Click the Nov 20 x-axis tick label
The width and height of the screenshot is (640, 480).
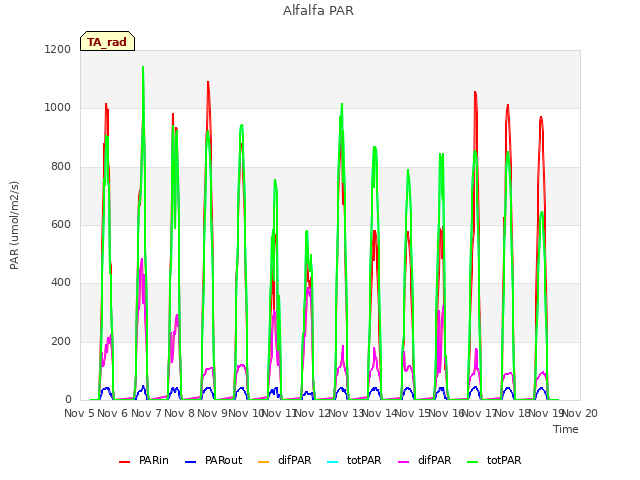click(580, 413)
